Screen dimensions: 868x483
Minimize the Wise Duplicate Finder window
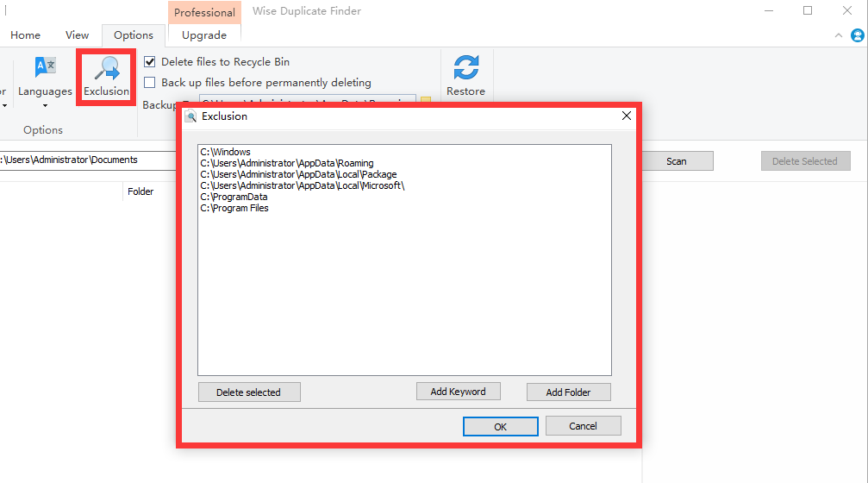pyautogui.click(x=769, y=10)
